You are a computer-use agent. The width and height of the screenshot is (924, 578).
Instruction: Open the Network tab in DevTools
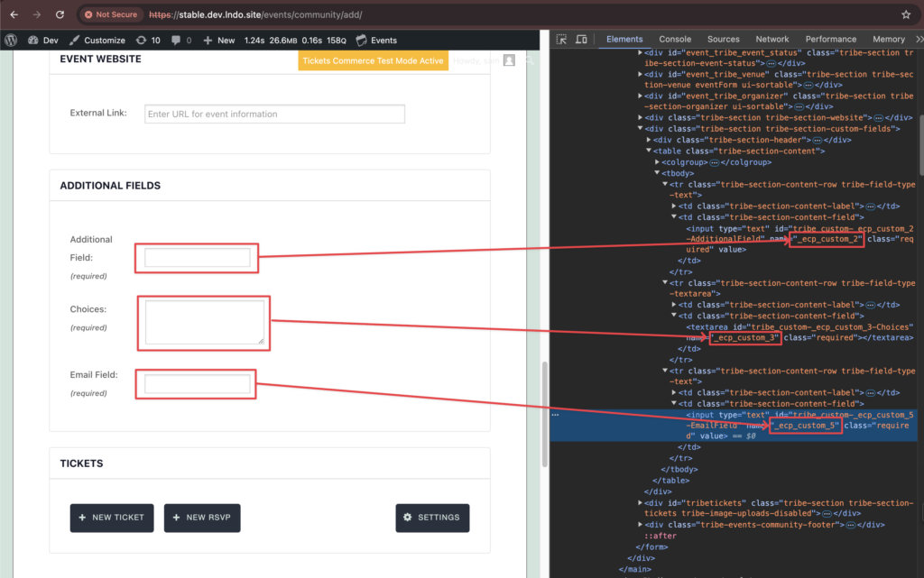(x=772, y=40)
